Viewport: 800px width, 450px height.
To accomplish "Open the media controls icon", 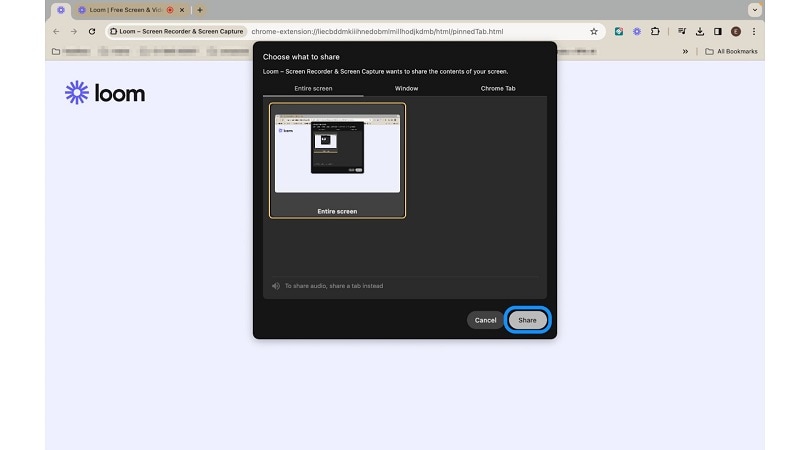I will (682, 31).
